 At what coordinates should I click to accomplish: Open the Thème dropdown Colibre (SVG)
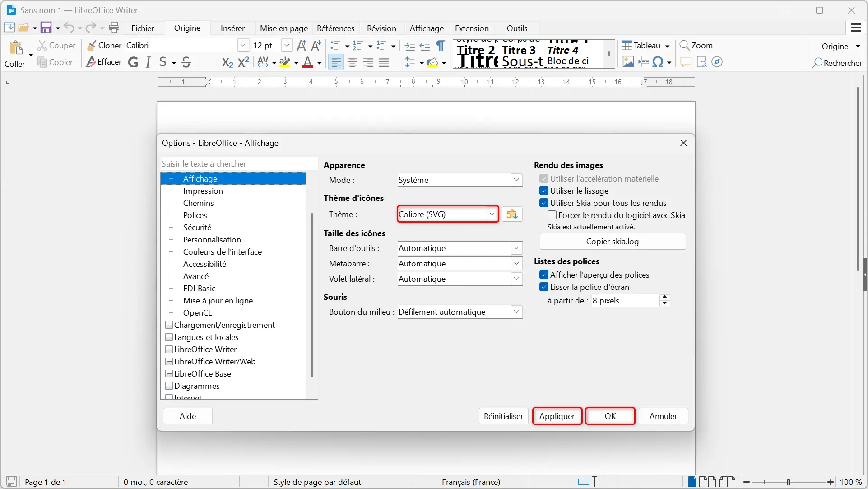(448, 214)
